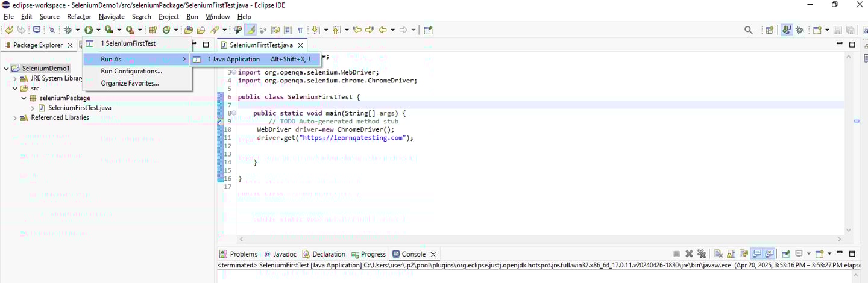The height and width of the screenshot is (283, 868).
Task: Click Remove Launch X icon in Console
Action: point(689,253)
